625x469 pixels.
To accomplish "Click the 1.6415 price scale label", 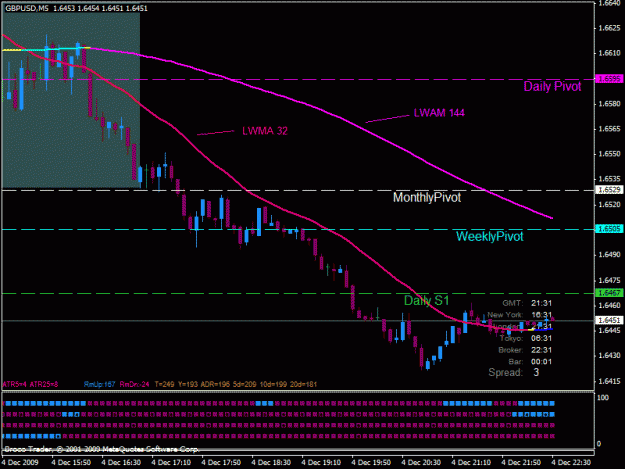I will click(609, 381).
